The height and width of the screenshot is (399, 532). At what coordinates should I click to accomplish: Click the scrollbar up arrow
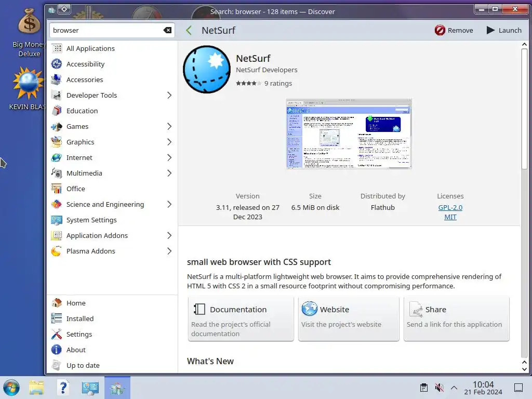click(x=524, y=44)
